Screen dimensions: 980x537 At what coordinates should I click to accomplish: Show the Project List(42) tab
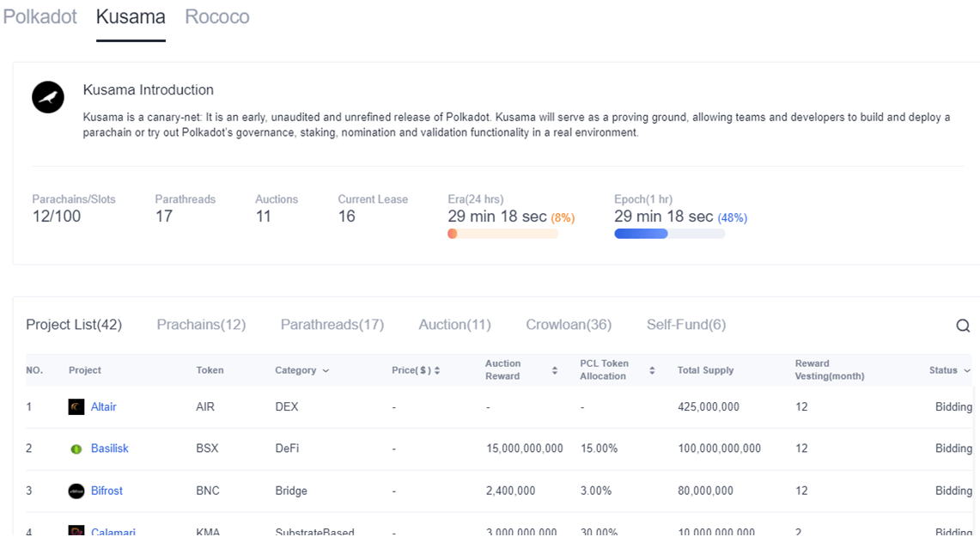(x=74, y=325)
